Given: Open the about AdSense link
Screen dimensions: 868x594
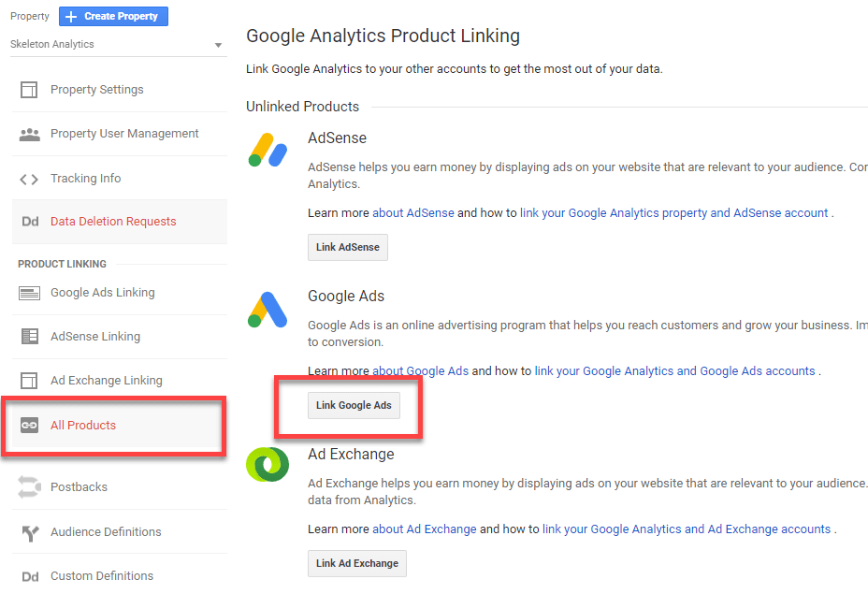Looking at the screenshot, I should [413, 213].
